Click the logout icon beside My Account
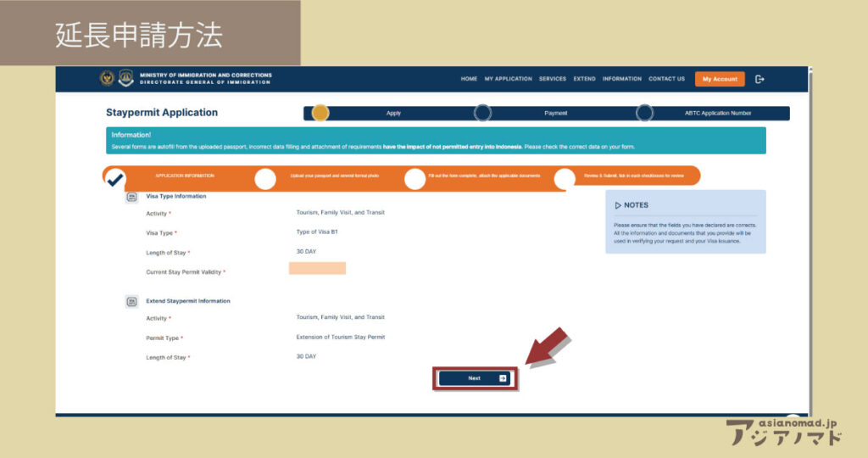The width and height of the screenshot is (868, 458). point(759,79)
